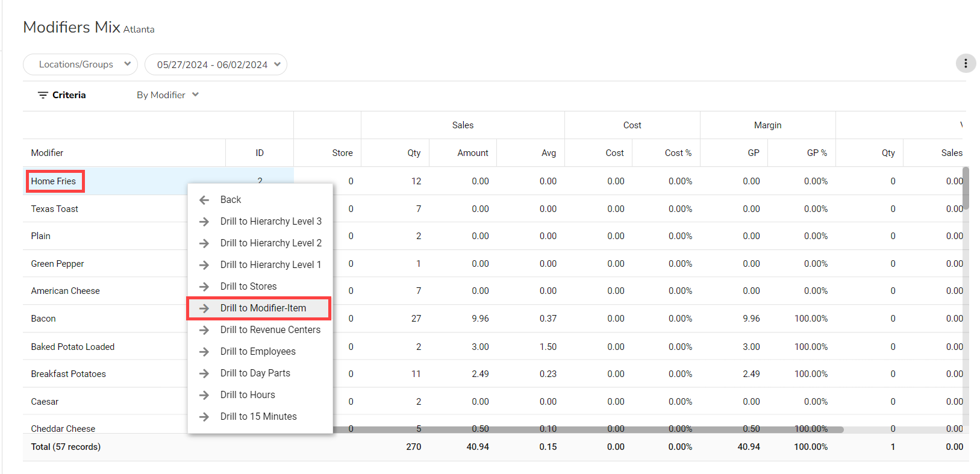Sort by the Amount column header
This screenshot has width=980, height=474.
(472, 153)
